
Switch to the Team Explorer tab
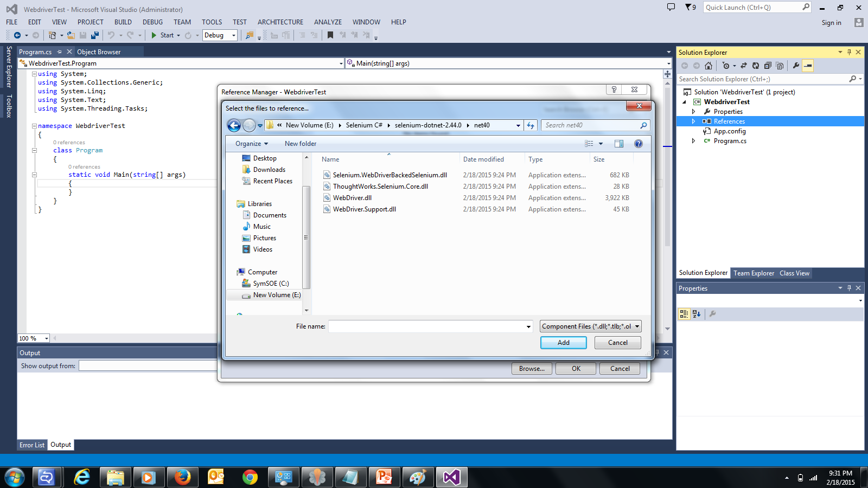754,273
